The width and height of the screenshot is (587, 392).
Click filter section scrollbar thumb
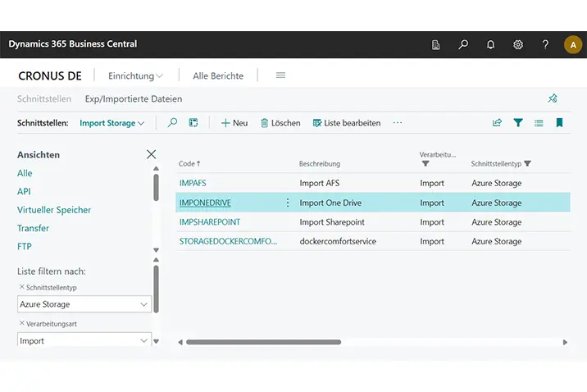[156, 289]
